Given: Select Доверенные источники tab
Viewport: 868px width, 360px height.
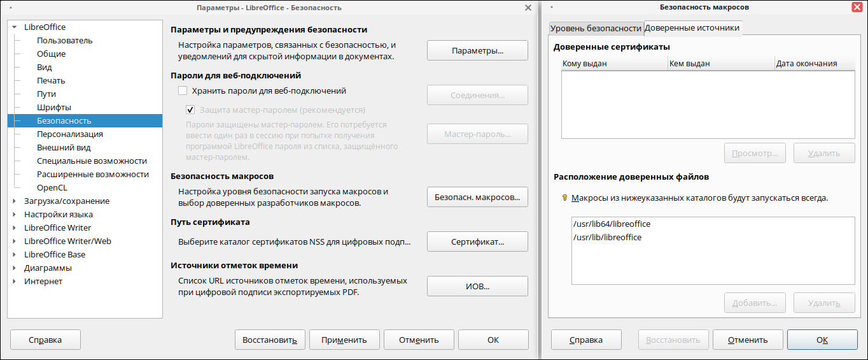Looking at the screenshot, I should tap(692, 28).
